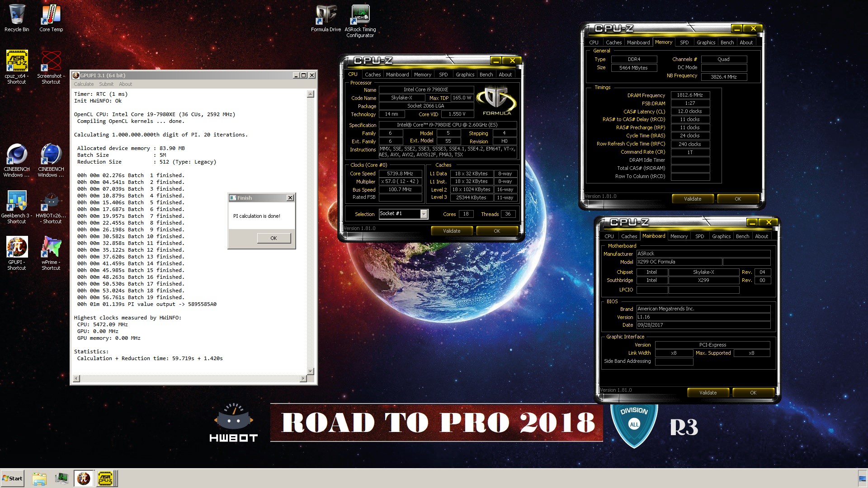Open the Screenshot shortcut icon
Viewport: 868px width, 488px height.
[x=51, y=67]
